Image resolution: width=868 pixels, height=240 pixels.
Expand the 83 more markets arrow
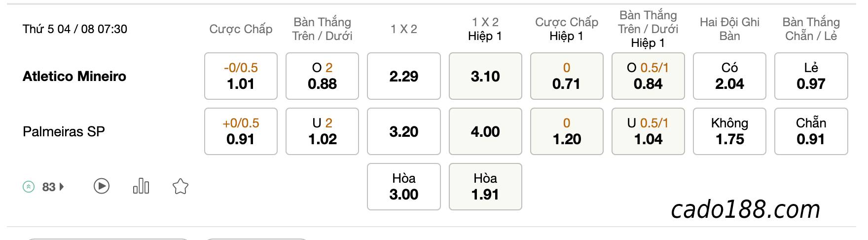pos(62,187)
